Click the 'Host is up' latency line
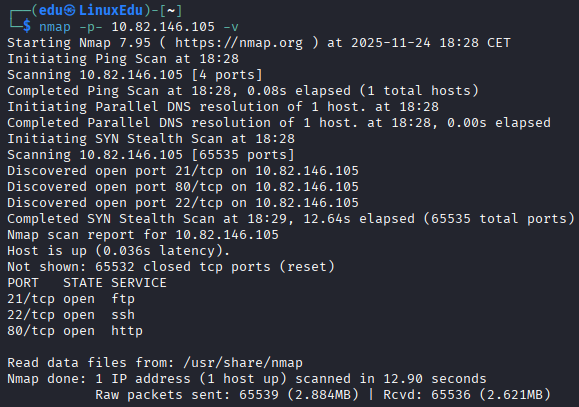Viewport: 579px width, 407px height. 119,251
